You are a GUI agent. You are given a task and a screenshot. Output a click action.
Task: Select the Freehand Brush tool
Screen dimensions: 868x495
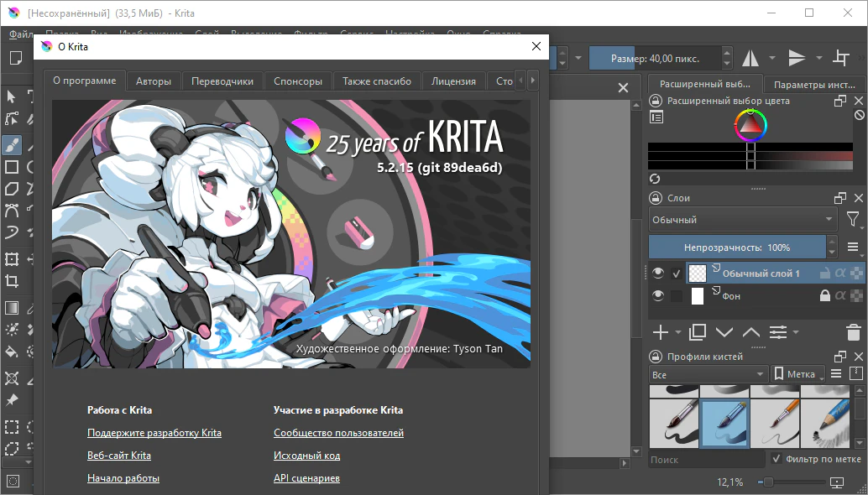12,144
